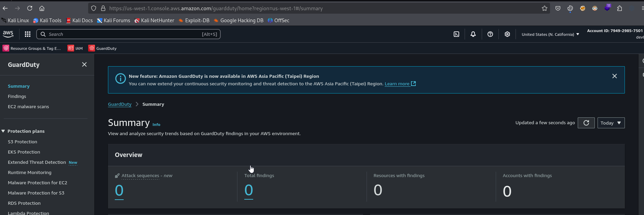Open the AWS help question mark menu
The image size is (644, 215).
[x=490, y=34]
